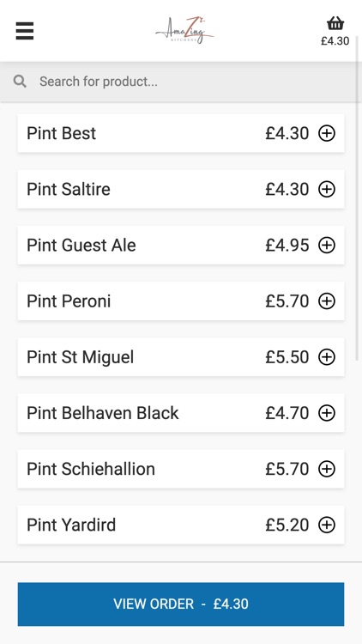Add Pint Belhaven Black with the plus icon

327,413
